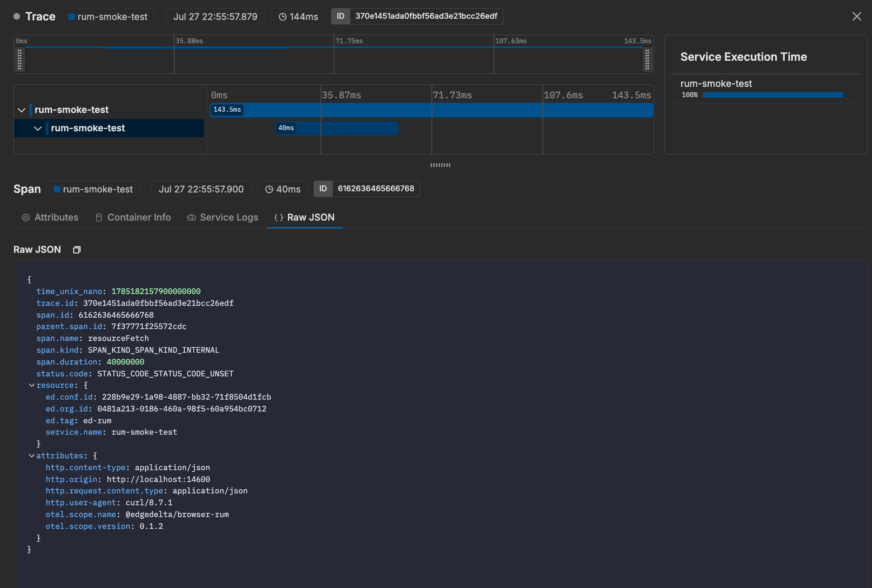Click the trace service badge rum-smoke-test
This screenshot has width=872, height=588.
point(108,17)
